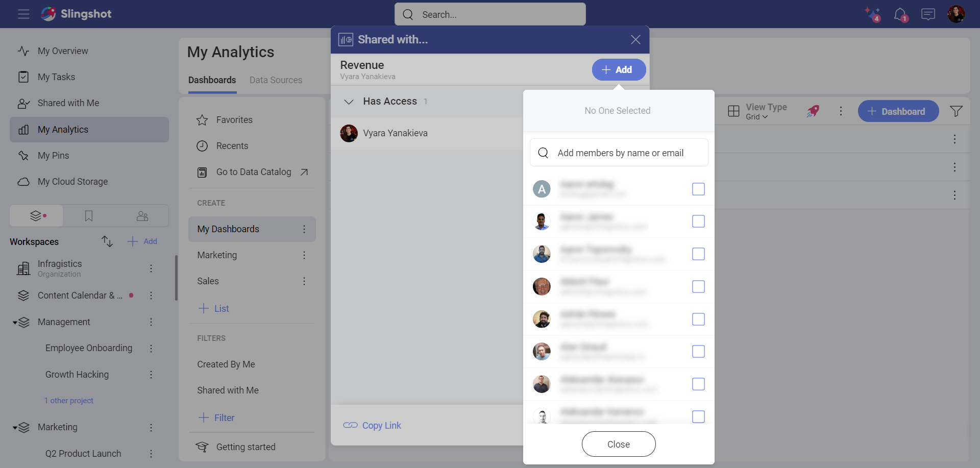
Task: Open My Pins in sidebar
Action: (x=89, y=156)
